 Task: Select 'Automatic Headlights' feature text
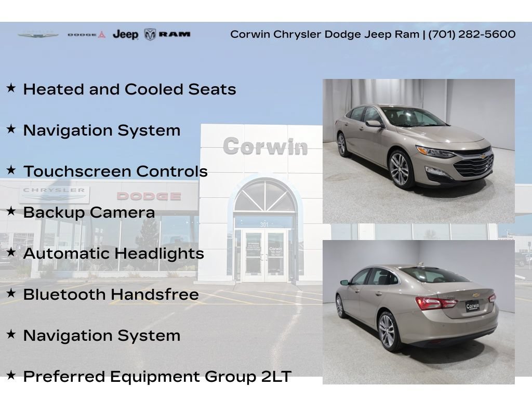114,254
